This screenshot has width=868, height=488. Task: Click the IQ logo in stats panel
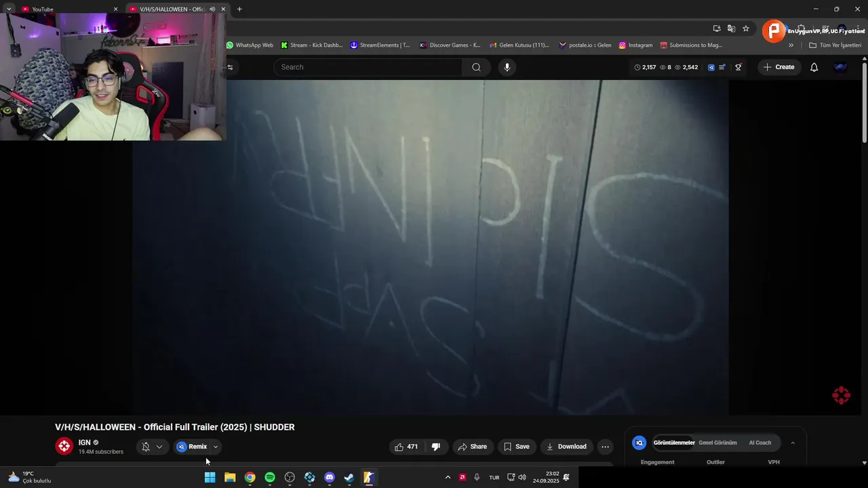point(639,443)
